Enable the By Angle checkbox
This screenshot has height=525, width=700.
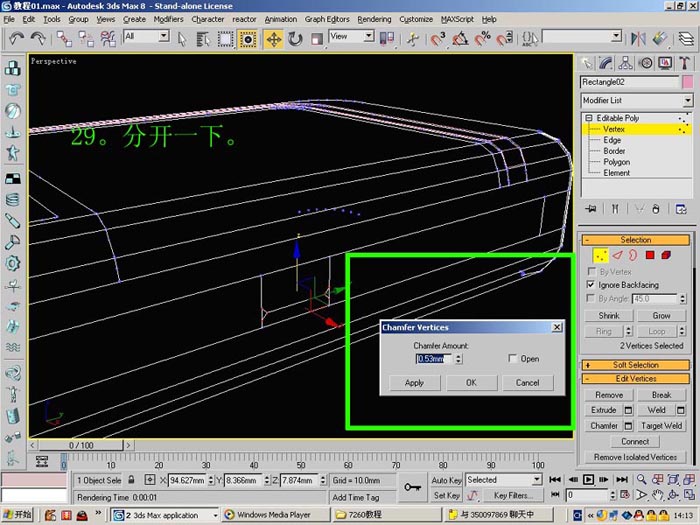(592, 298)
